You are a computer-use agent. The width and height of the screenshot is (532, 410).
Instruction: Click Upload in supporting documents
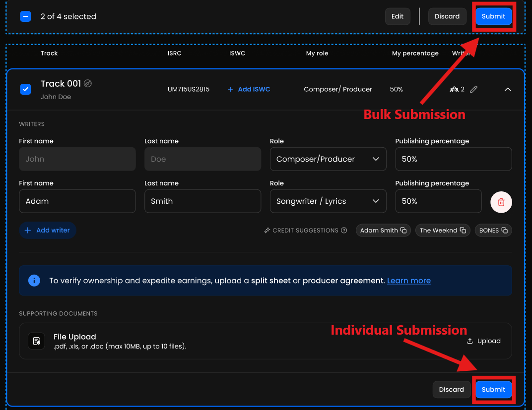point(484,341)
